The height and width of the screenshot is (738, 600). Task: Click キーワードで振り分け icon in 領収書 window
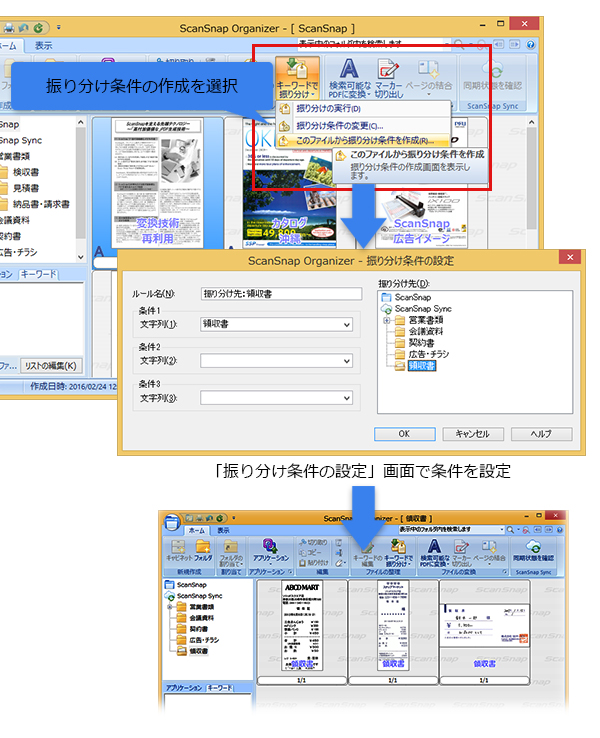(399, 553)
